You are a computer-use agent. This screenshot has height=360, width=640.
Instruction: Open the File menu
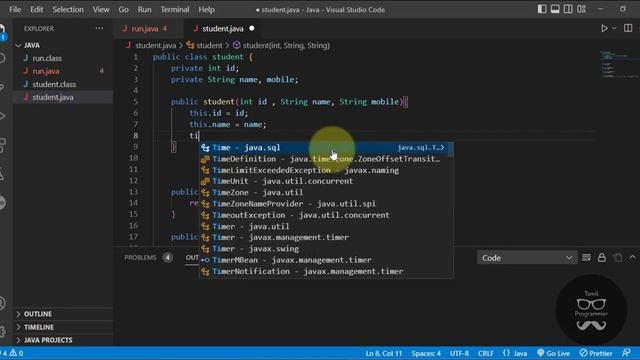pos(15,9)
